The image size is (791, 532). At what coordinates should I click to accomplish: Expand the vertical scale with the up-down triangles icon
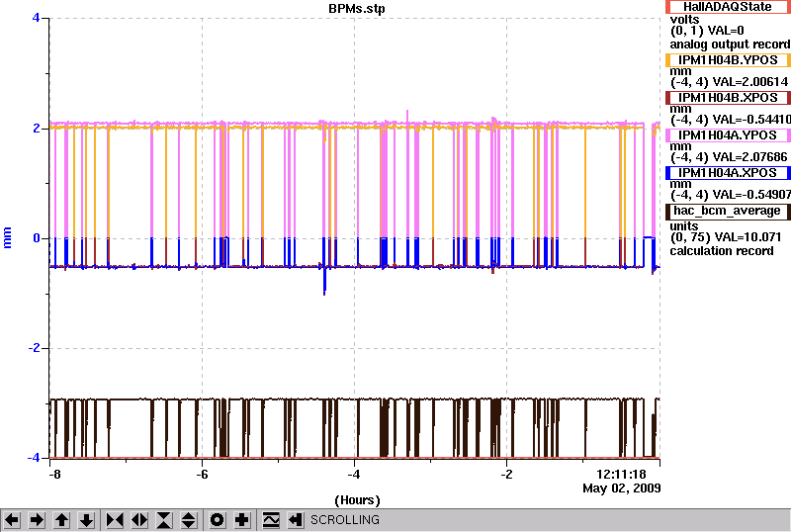coord(189,520)
